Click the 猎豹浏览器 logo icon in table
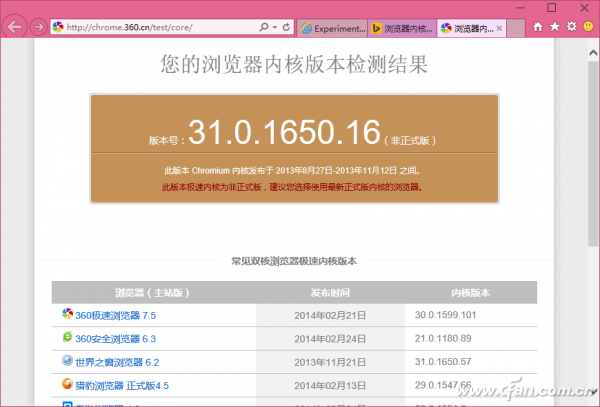Screen dimensions: 600x407 pos(67,383)
